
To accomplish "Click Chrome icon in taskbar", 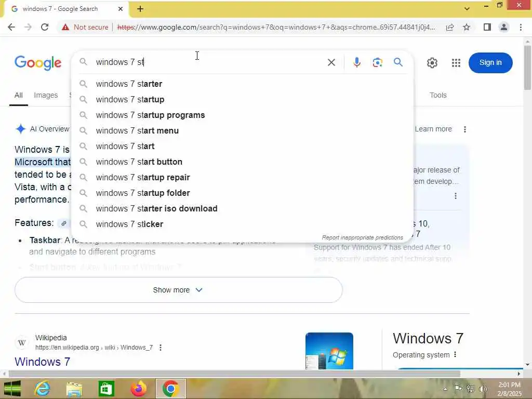I will pyautogui.click(x=170, y=389).
